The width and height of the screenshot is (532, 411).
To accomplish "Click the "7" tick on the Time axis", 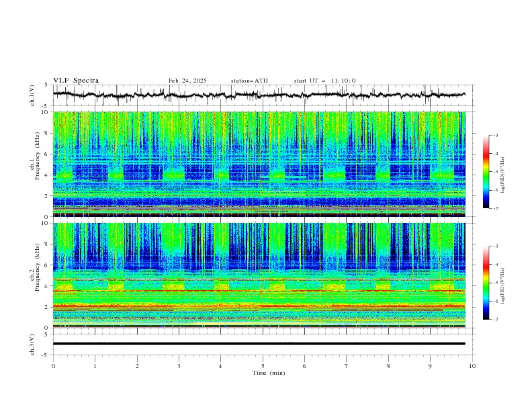I will pyautogui.click(x=347, y=366).
